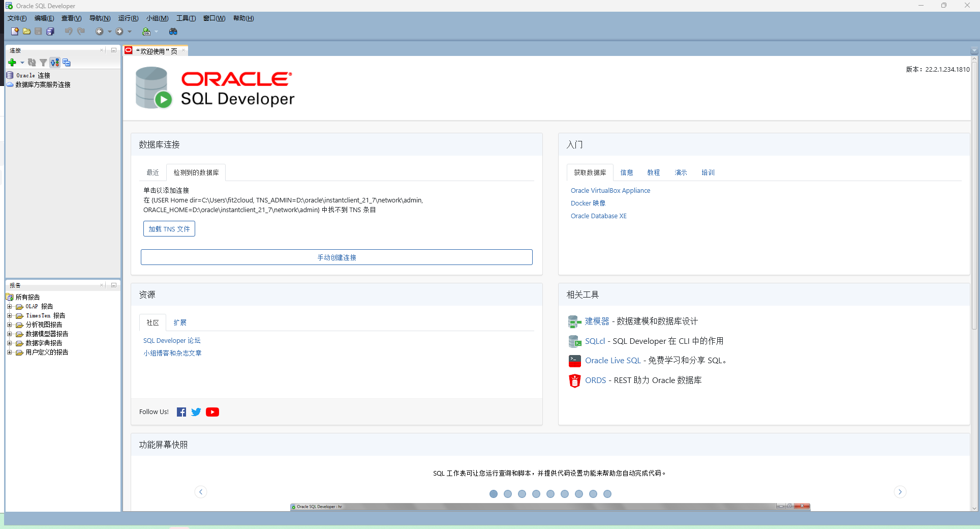Open the back-navigation dropdown arrow
Screen dimensions: 980x529
click(110, 31)
